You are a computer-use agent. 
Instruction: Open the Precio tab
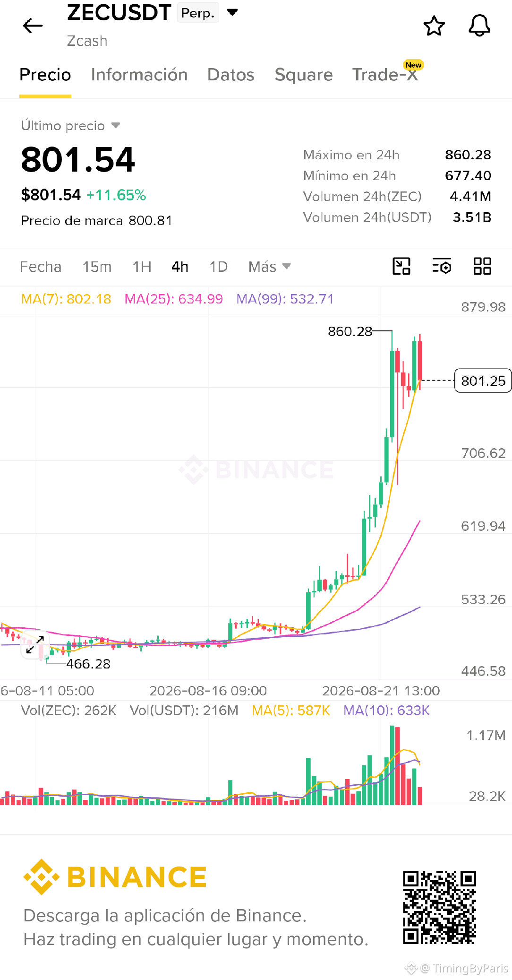point(45,75)
